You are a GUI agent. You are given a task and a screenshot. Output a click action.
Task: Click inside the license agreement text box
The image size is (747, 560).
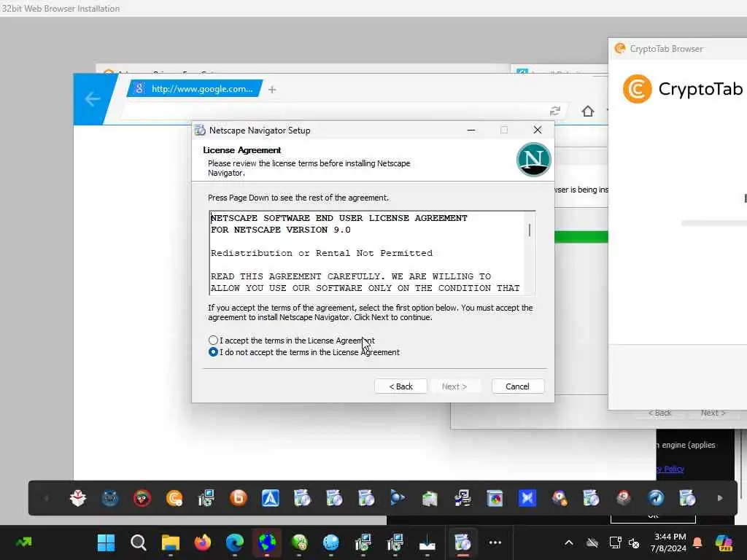(x=367, y=253)
